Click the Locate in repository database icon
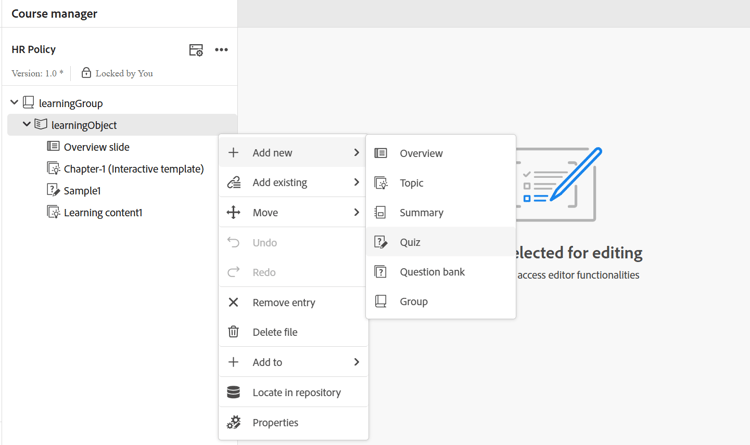Image resolution: width=750 pixels, height=445 pixels. [x=233, y=392]
